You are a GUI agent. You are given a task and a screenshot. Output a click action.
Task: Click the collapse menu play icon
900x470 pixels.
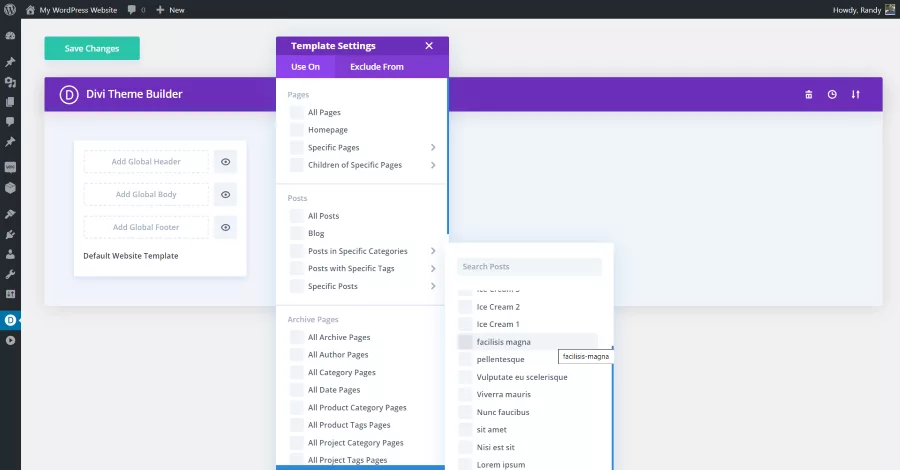point(10,340)
